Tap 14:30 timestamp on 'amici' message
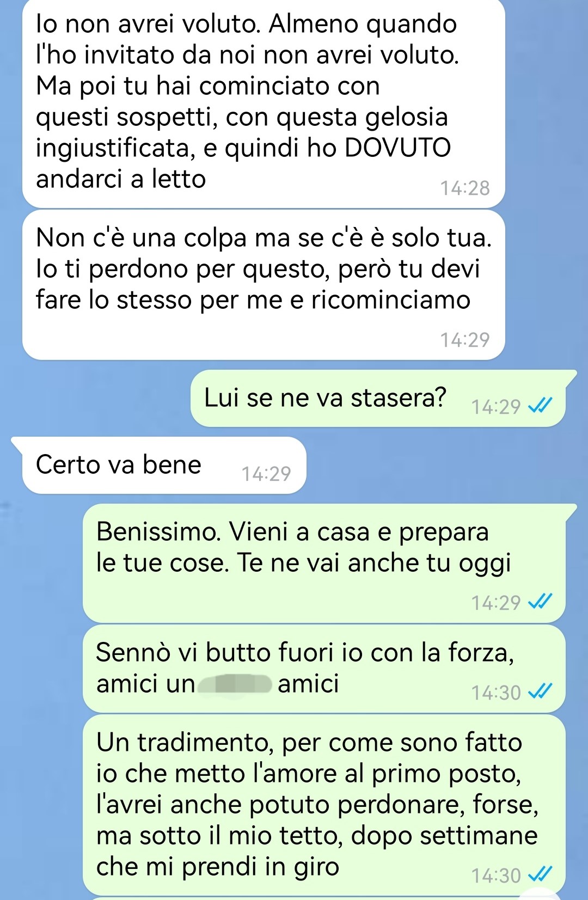The image size is (588, 900). point(496,693)
